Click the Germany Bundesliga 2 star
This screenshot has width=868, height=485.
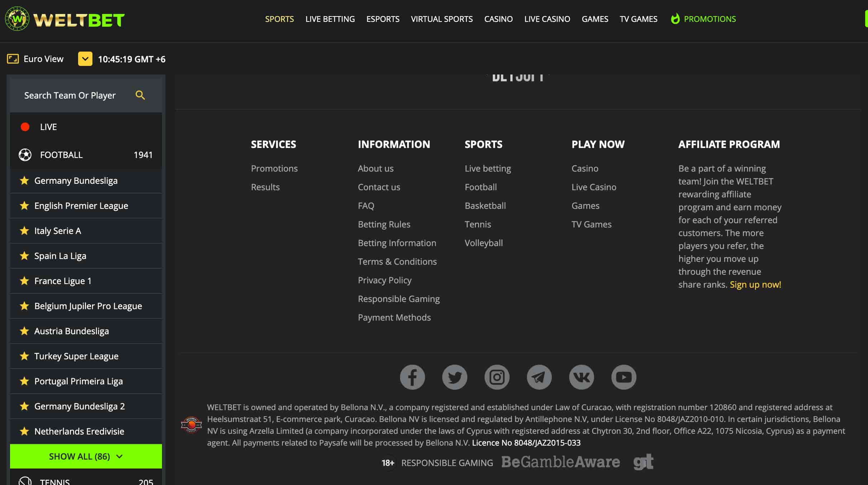click(x=24, y=406)
